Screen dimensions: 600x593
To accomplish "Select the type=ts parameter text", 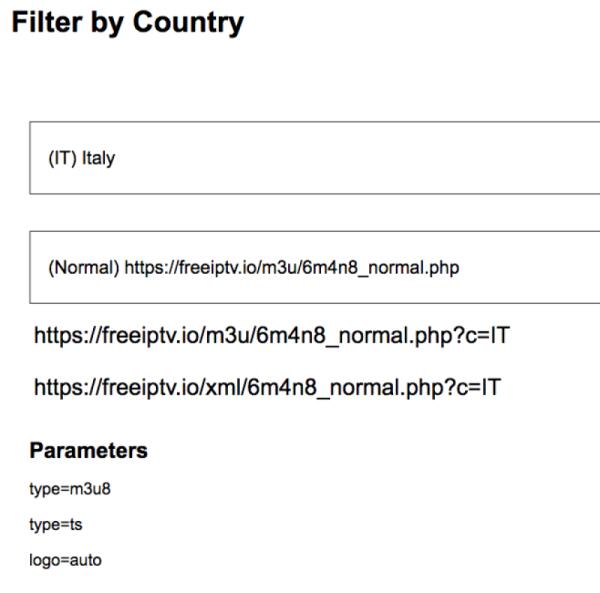I will pos(56,524).
